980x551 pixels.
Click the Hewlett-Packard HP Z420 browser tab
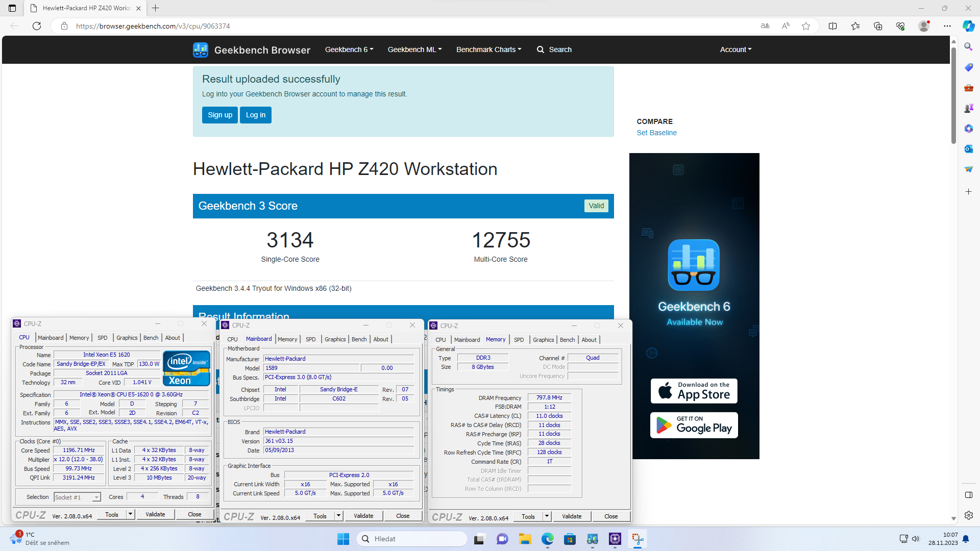[86, 8]
